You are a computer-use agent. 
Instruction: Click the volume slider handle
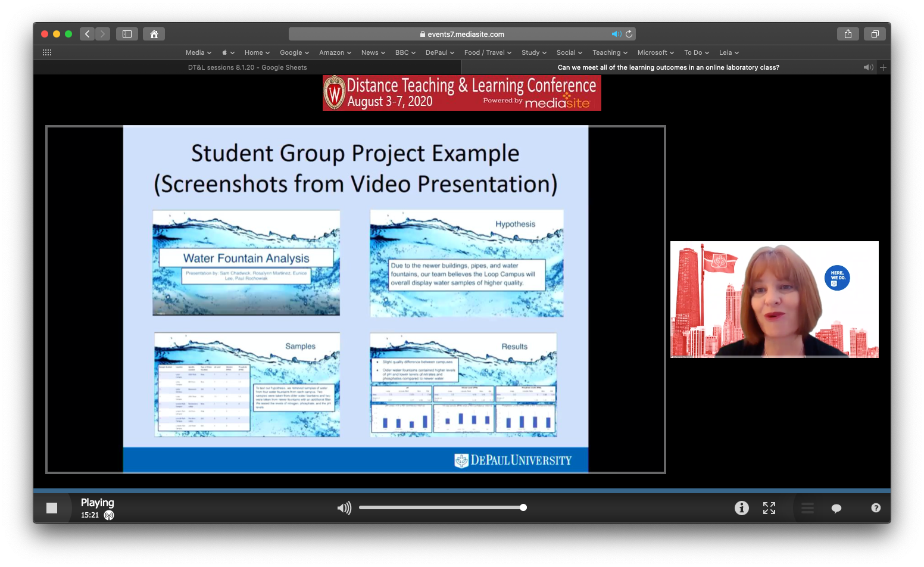pos(523,507)
